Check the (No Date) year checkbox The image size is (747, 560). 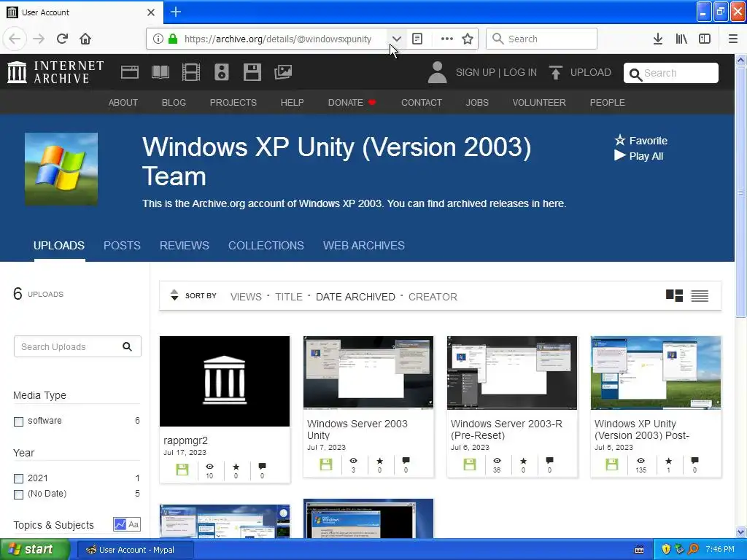tap(18, 494)
